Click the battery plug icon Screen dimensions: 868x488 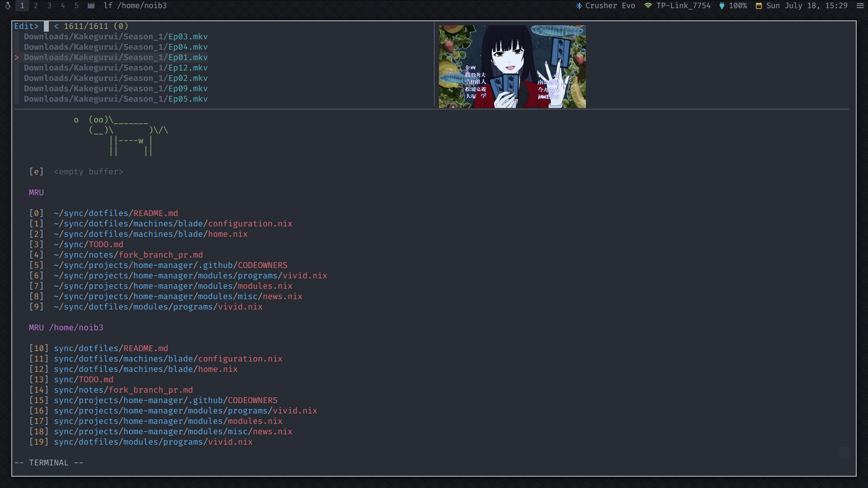coord(722,6)
